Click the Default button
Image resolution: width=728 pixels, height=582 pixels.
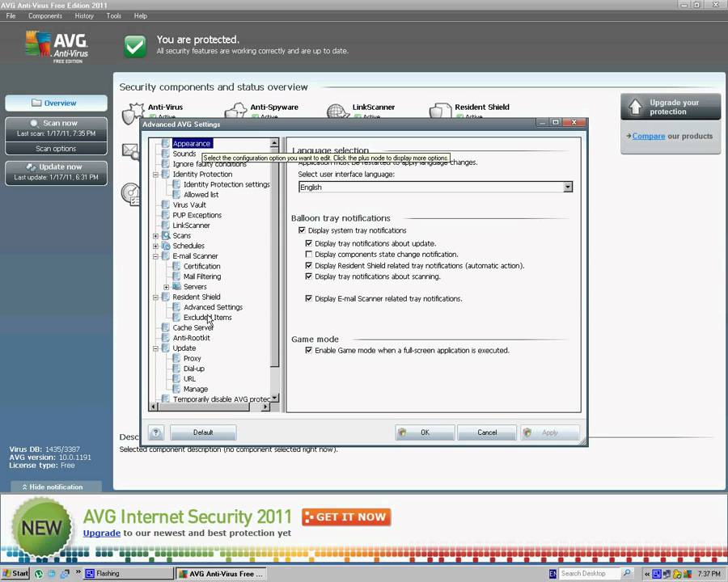203,432
